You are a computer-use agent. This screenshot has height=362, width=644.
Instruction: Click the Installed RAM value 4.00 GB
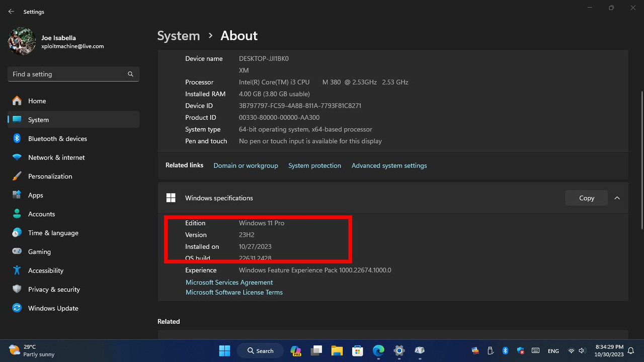click(x=274, y=94)
